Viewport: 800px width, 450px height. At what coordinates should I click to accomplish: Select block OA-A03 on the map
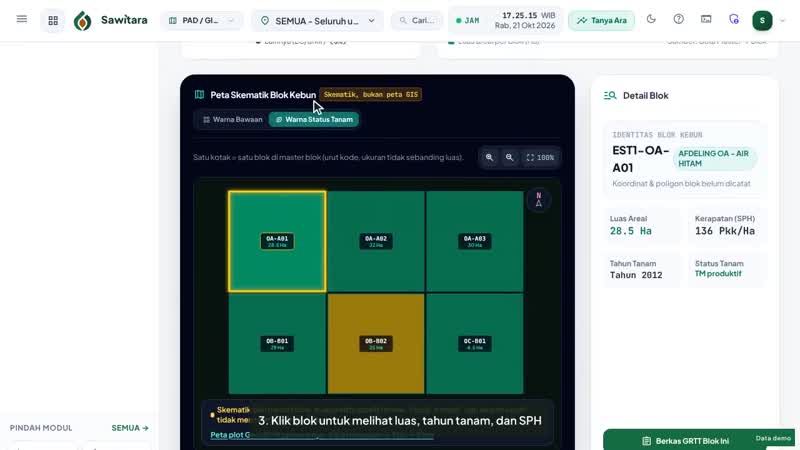474,241
